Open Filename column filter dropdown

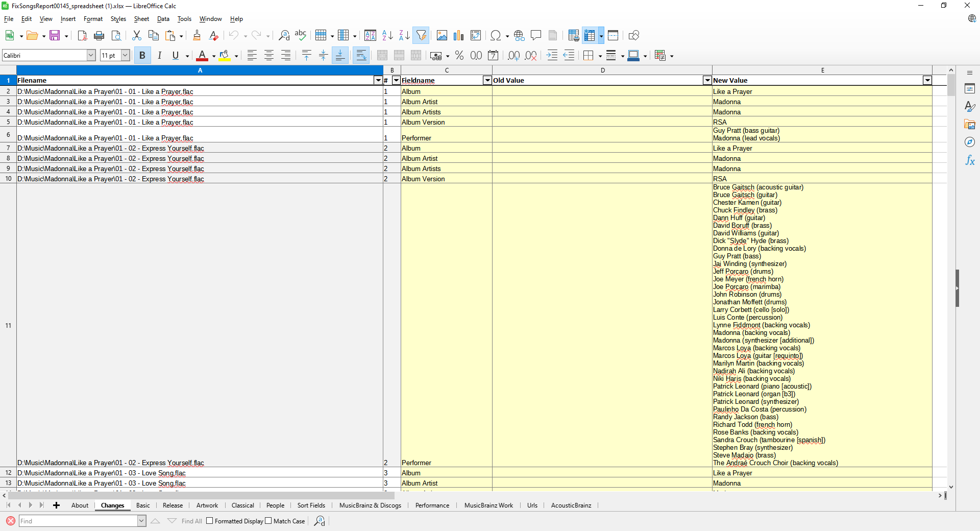point(378,80)
